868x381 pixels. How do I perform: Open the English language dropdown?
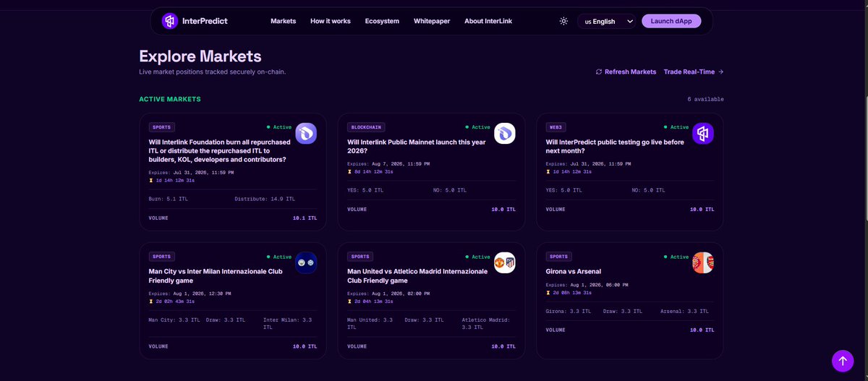[x=607, y=21]
